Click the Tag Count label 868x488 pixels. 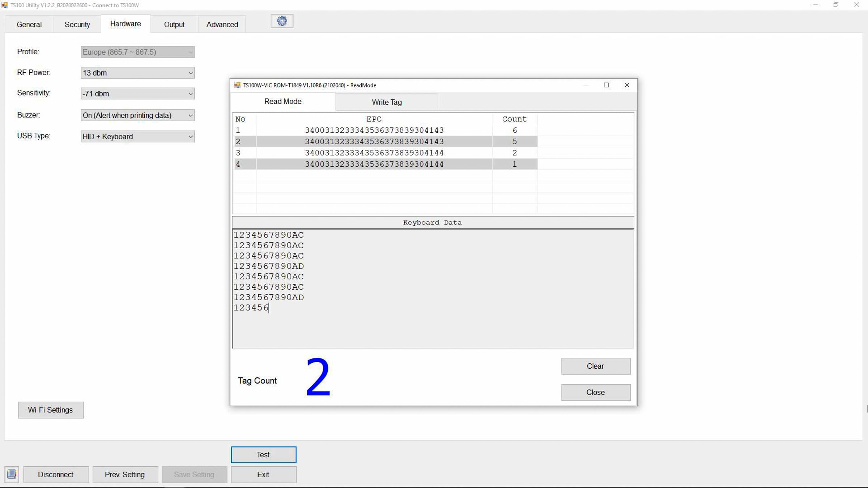point(257,381)
